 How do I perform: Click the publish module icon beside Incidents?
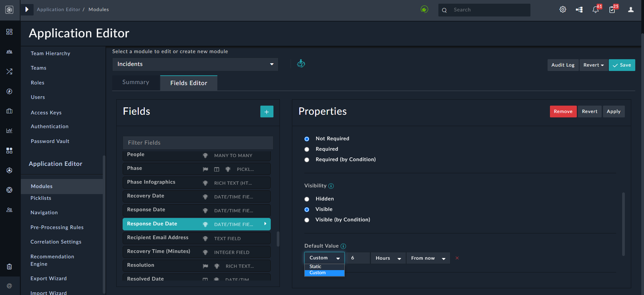(301, 64)
